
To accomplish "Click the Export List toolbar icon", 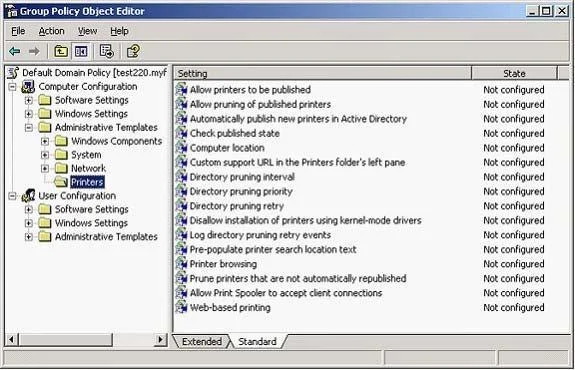I will click(x=107, y=51).
